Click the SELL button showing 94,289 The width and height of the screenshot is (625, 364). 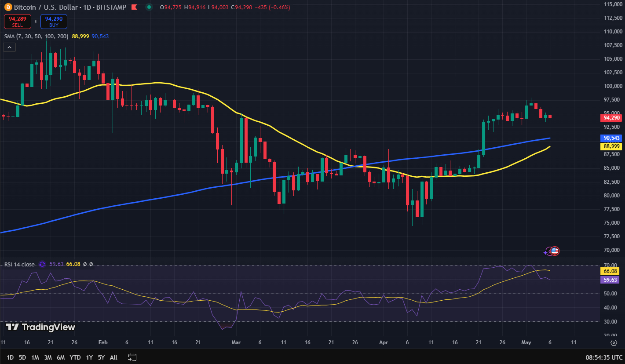click(x=17, y=21)
